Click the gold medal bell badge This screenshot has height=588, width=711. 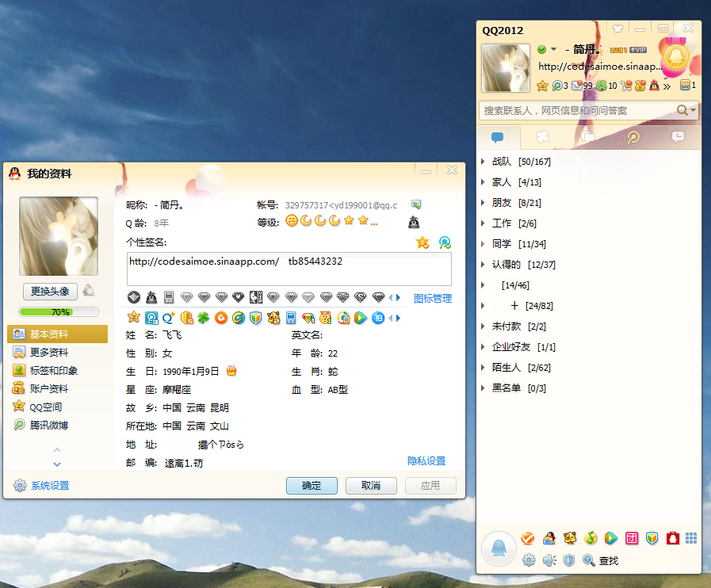click(675, 57)
